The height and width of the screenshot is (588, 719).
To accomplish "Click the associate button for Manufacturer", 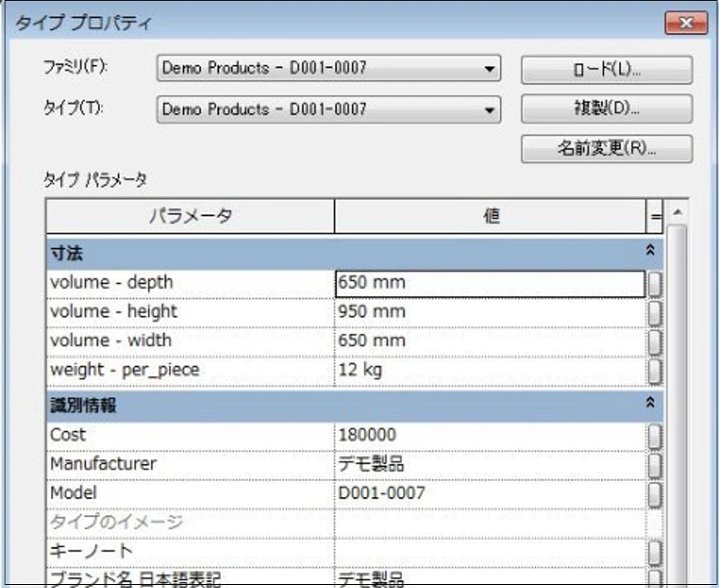I will [655, 465].
